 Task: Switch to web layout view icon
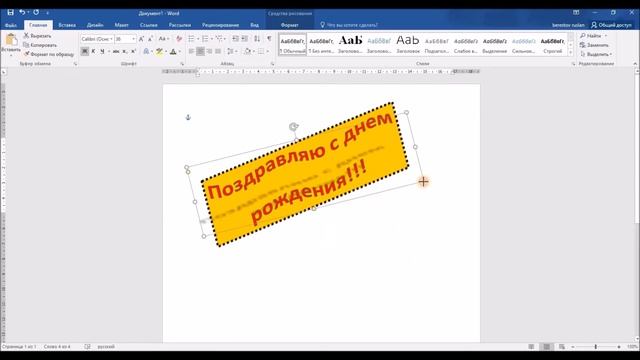(562, 347)
